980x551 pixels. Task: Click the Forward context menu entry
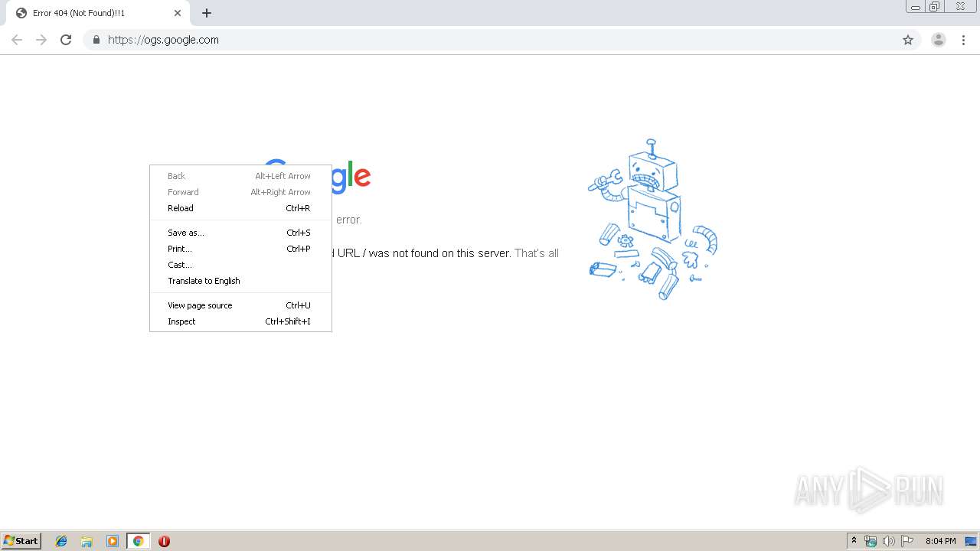click(240, 192)
